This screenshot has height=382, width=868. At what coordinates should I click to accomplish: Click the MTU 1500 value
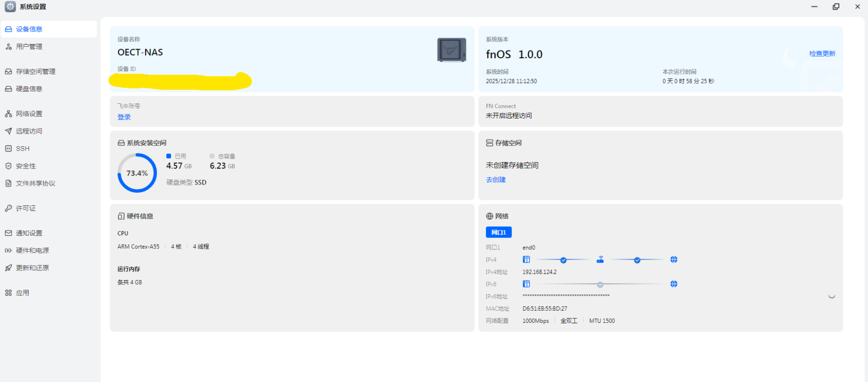pyautogui.click(x=602, y=321)
